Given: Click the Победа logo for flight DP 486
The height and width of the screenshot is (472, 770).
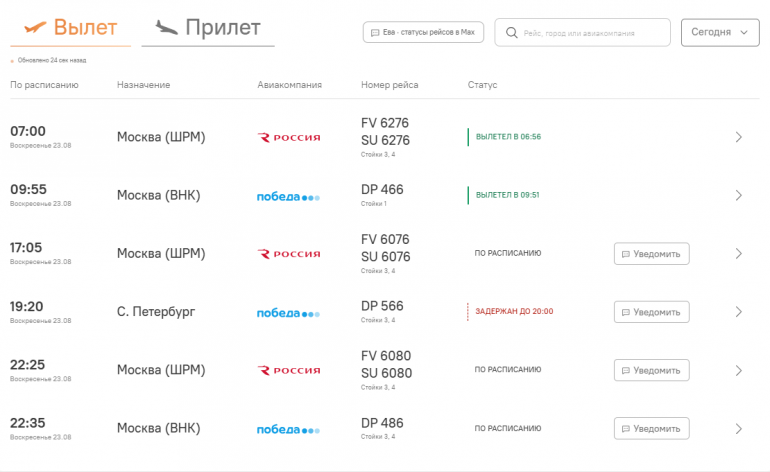Looking at the screenshot, I should coord(288,429).
